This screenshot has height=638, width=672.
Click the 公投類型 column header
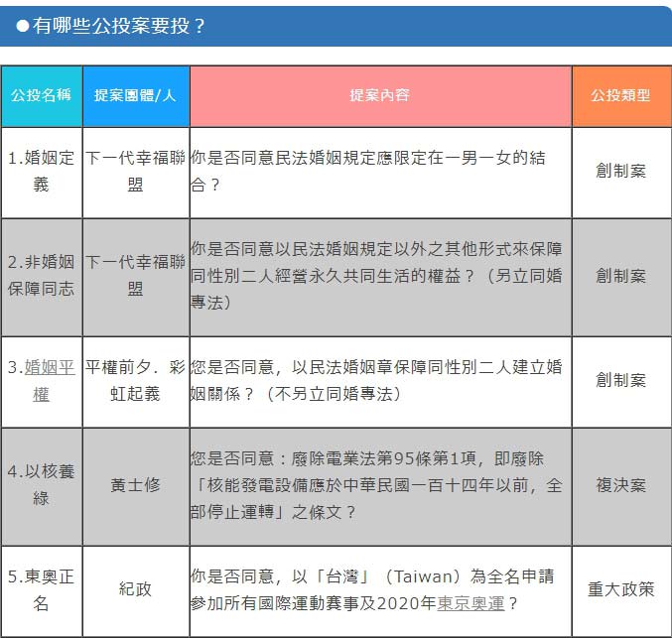coord(621,95)
